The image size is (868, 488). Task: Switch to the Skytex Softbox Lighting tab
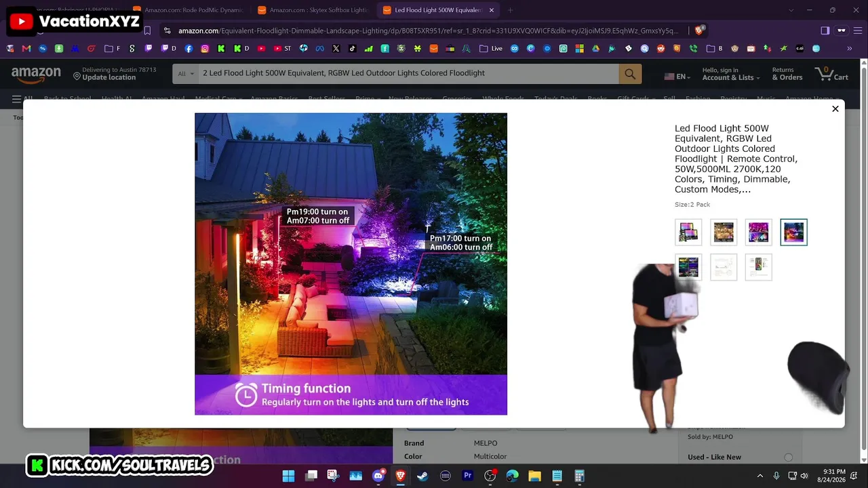(312, 10)
